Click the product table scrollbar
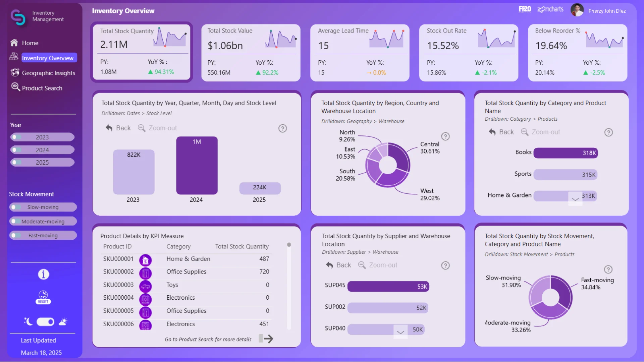This screenshot has width=644, height=362. [x=289, y=245]
